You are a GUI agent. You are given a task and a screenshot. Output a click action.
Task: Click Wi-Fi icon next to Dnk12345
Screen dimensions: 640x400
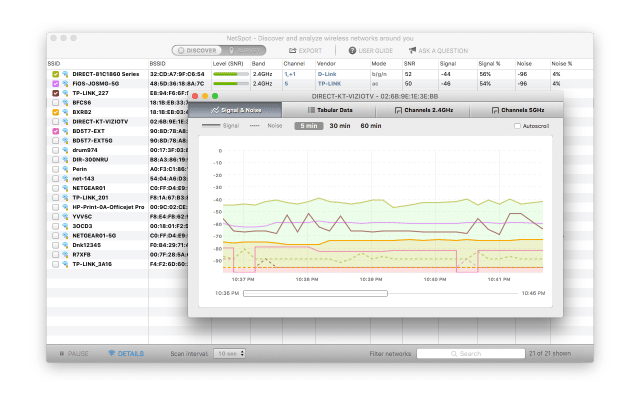coord(65,245)
